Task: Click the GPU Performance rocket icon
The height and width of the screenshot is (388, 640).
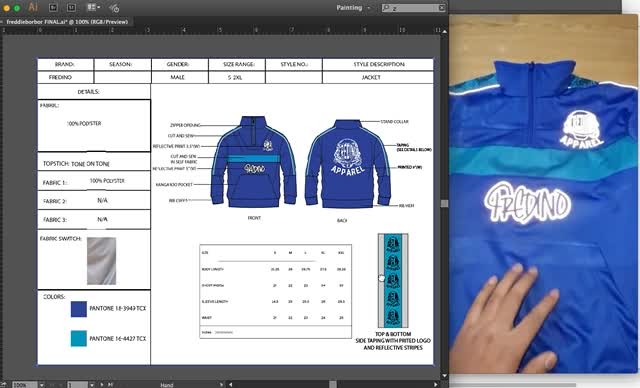Action: 114,7
